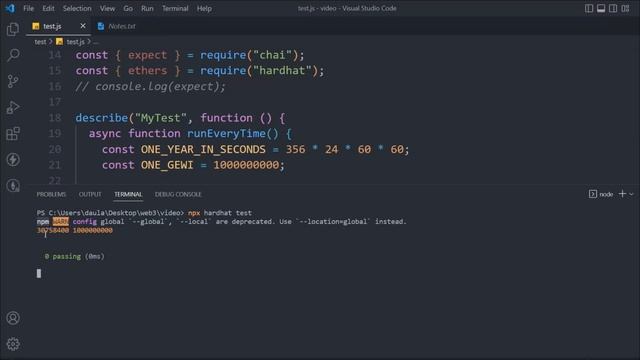Screen dimensions: 640x360
Task: Open the Explorer view in activity bar
Action: click(x=13, y=29)
